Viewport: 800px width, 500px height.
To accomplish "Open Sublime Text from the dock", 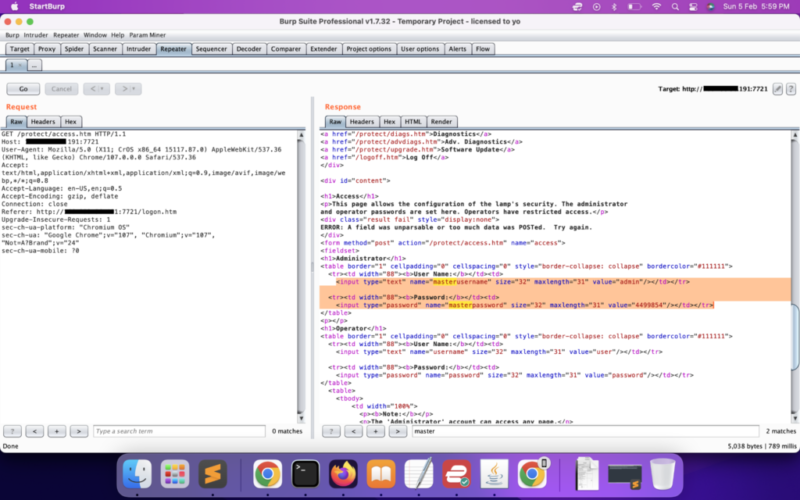I will pyautogui.click(x=213, y=474).
